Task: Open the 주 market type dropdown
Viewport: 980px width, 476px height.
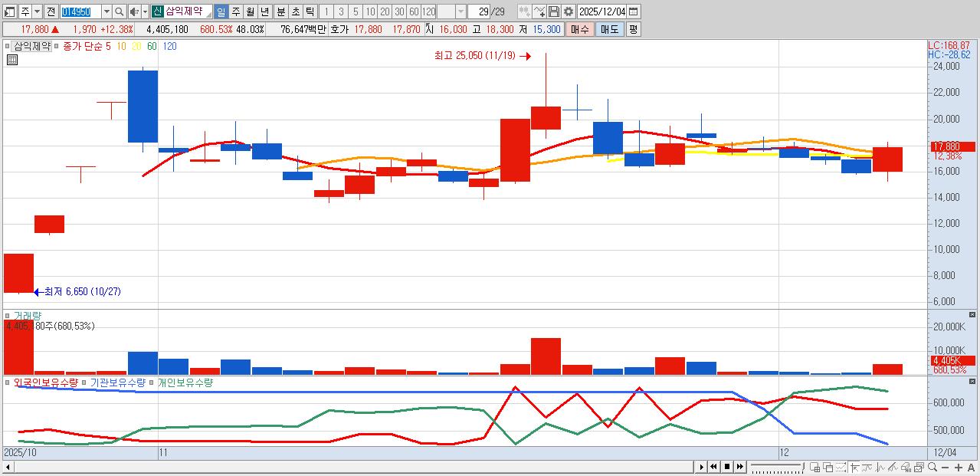Action: (37, 11)
